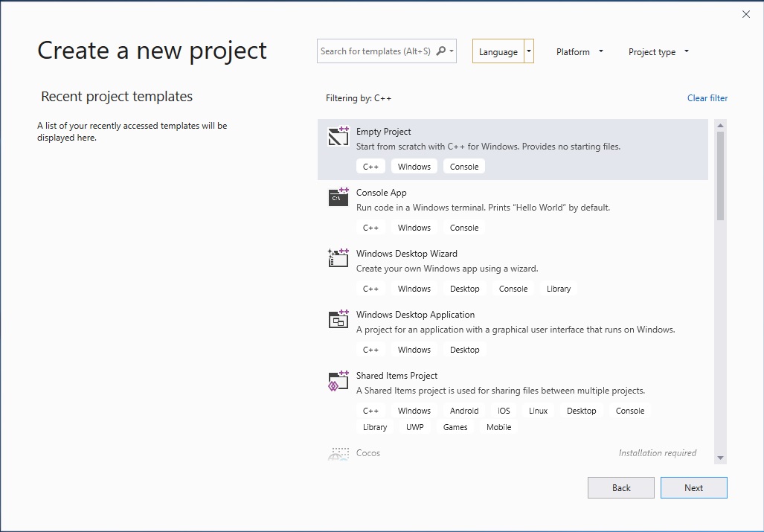Open search options arrow beside magnifier

pyautogui.click(x=452, y=51)
